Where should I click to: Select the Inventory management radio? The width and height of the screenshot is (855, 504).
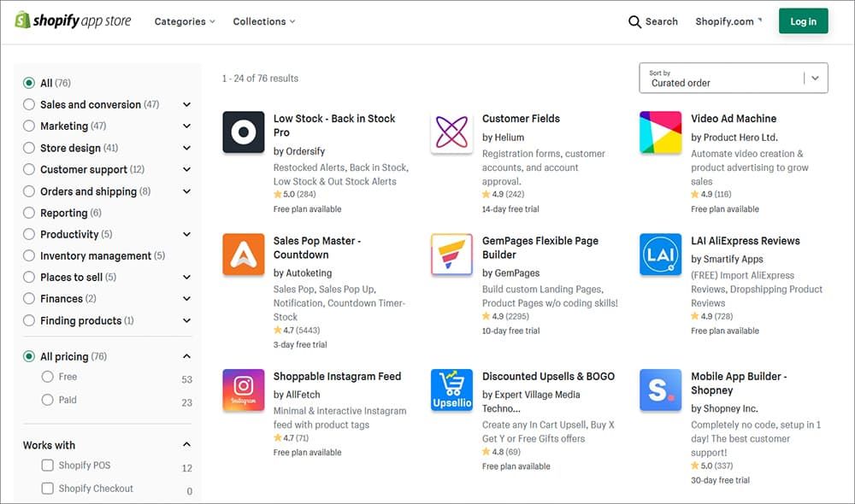29,255
